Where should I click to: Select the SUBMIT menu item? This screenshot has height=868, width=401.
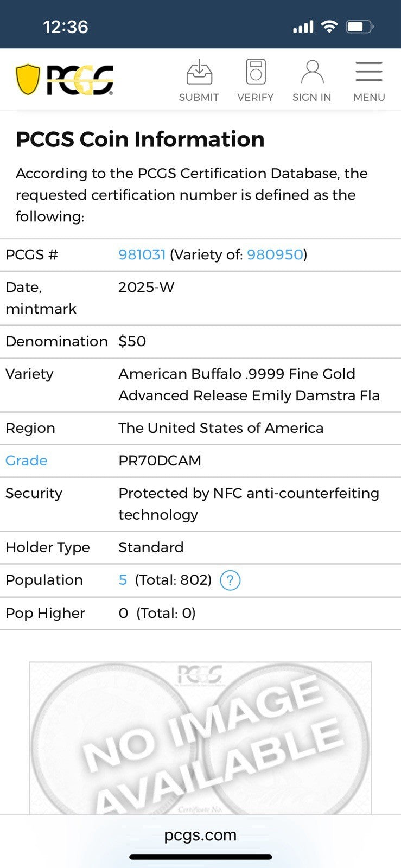click(199, 98)
